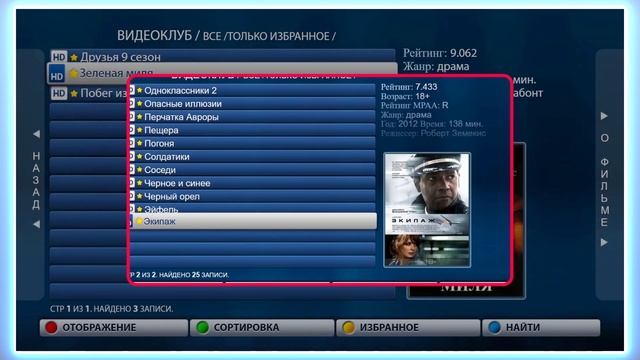Select Друзья 9 сезон in the list
Screen dimensions: 640x360
(222, 56)
